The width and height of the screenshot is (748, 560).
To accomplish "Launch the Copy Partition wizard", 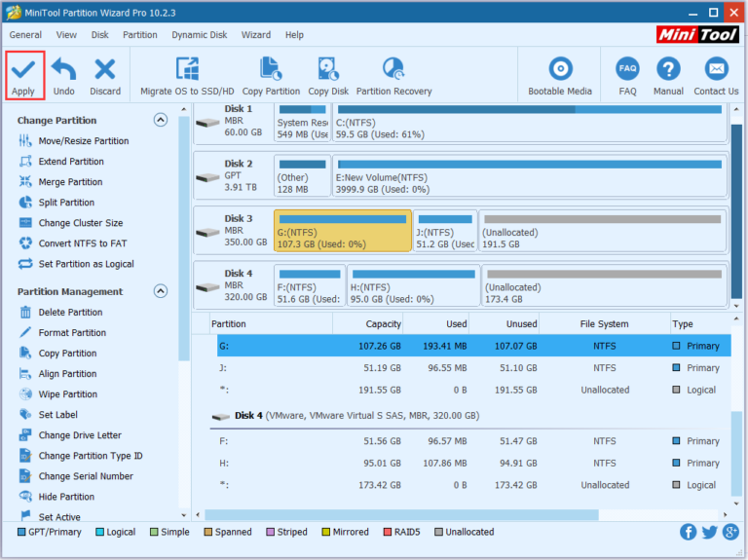I will (271, 76).
